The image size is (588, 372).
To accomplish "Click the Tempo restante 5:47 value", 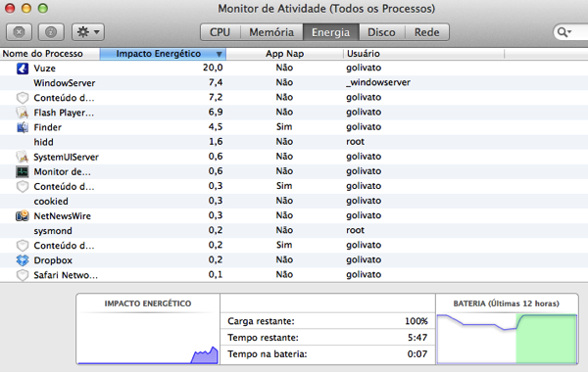I will (x=417, y=338).
